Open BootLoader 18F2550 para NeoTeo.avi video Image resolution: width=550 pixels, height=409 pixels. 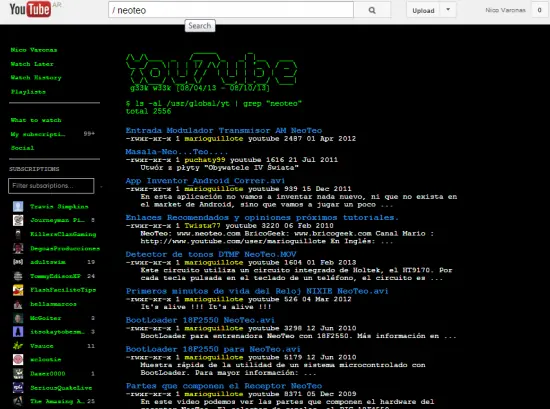(x=213, y=349)
